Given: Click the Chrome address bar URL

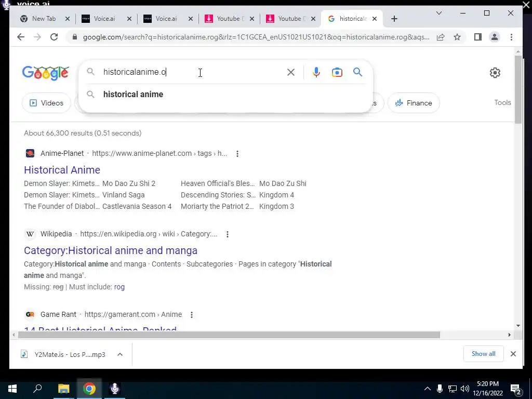Looking at the screenshot, I should pos(256,37).
